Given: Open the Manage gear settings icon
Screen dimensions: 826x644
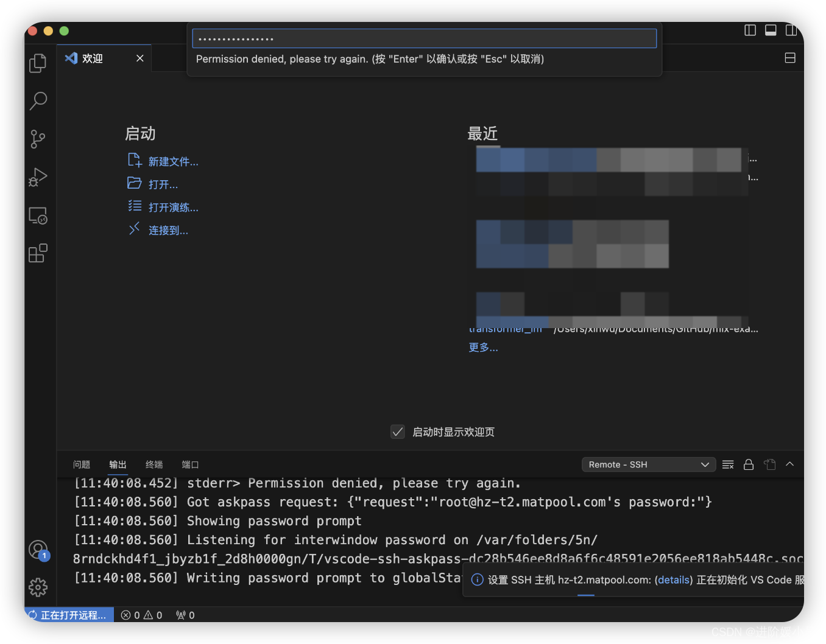Looking at the screenshot, I should coord(38,587).
